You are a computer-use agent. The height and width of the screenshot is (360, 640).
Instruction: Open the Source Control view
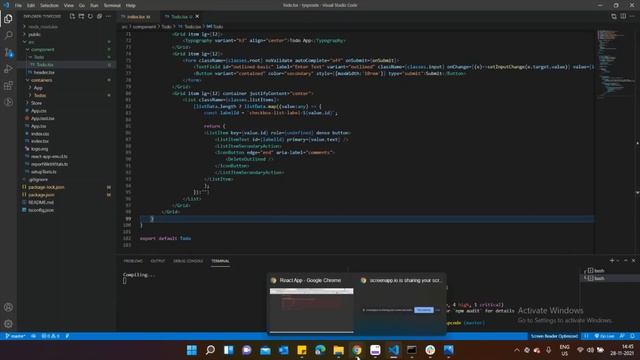pos(8,52)
